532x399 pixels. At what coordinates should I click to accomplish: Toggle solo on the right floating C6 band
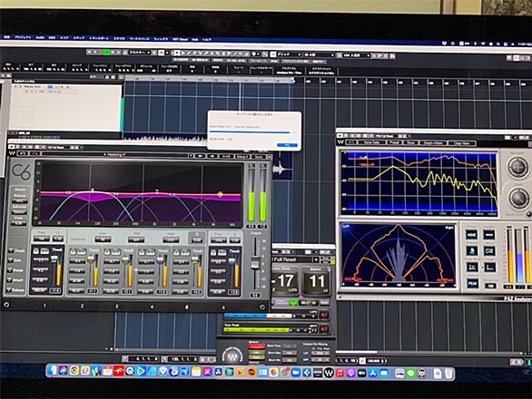click(213, 252)
